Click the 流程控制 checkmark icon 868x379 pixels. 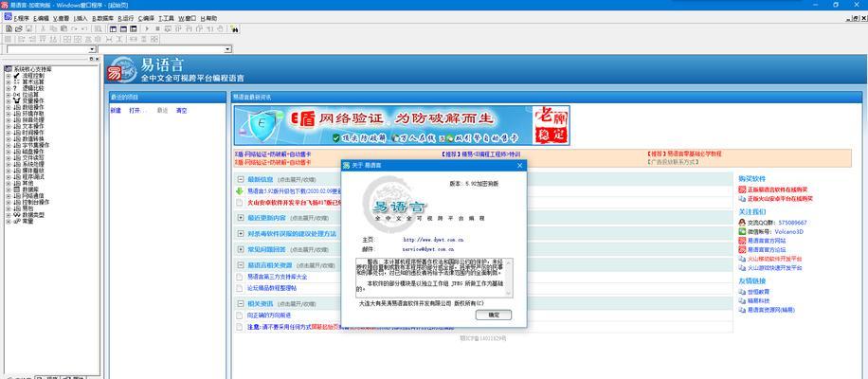[x=17, y=75]
